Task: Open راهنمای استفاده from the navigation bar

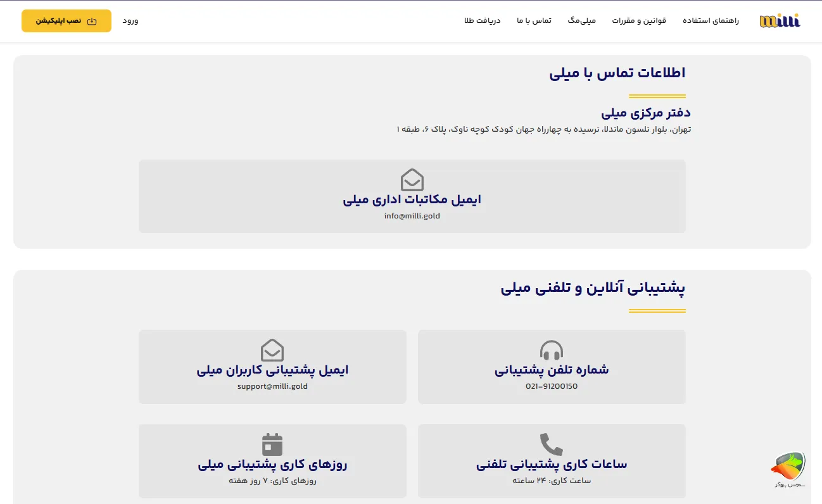Action: tap(710, 20)
